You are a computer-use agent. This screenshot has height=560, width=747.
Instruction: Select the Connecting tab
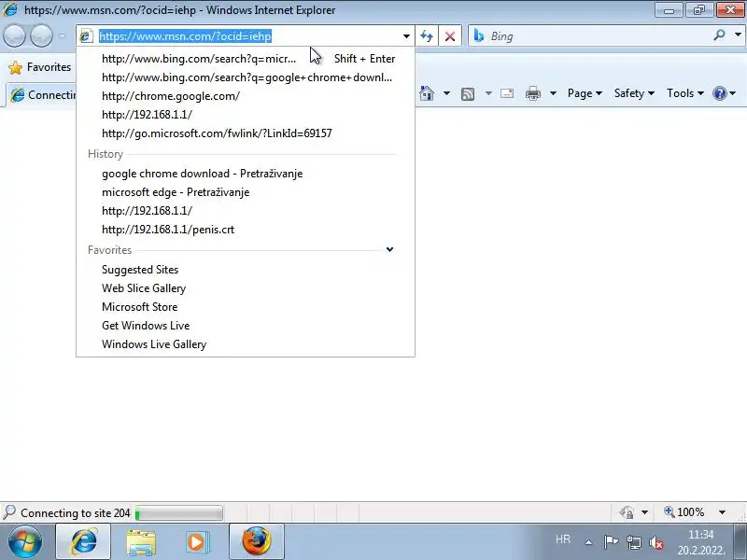tap(42, 95)
